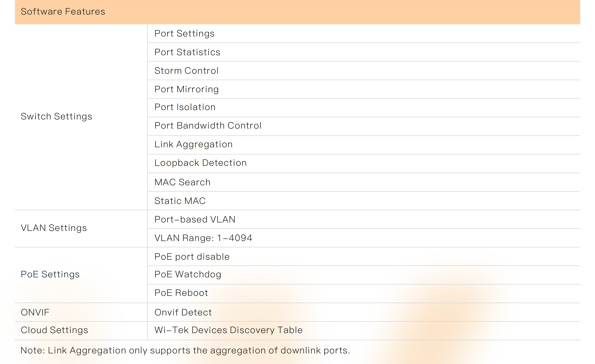Click the Switch Settings category label
This screenshot has width=595, height=364.
tap(56, 117)
